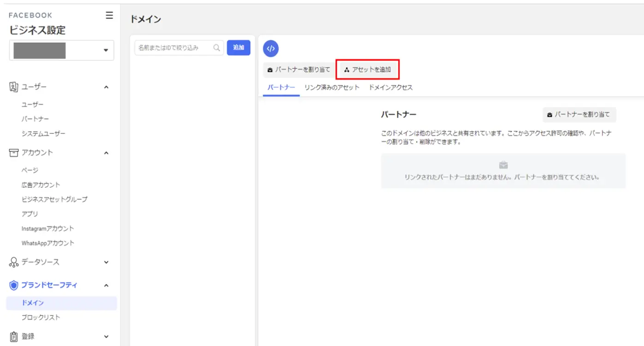Collapse the ブランドセーフティ section chevron
Screen dimensions: 644x346
(x=106, y=285)
